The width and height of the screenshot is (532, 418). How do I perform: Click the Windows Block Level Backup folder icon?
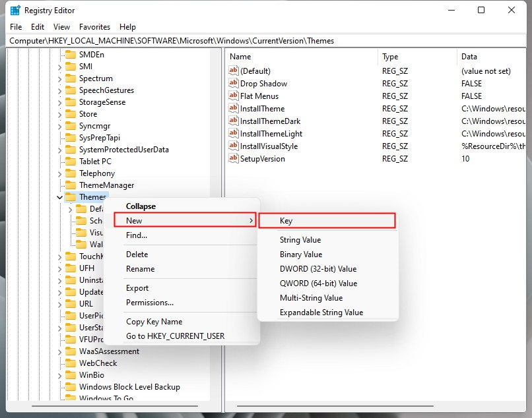click(70, 387)
